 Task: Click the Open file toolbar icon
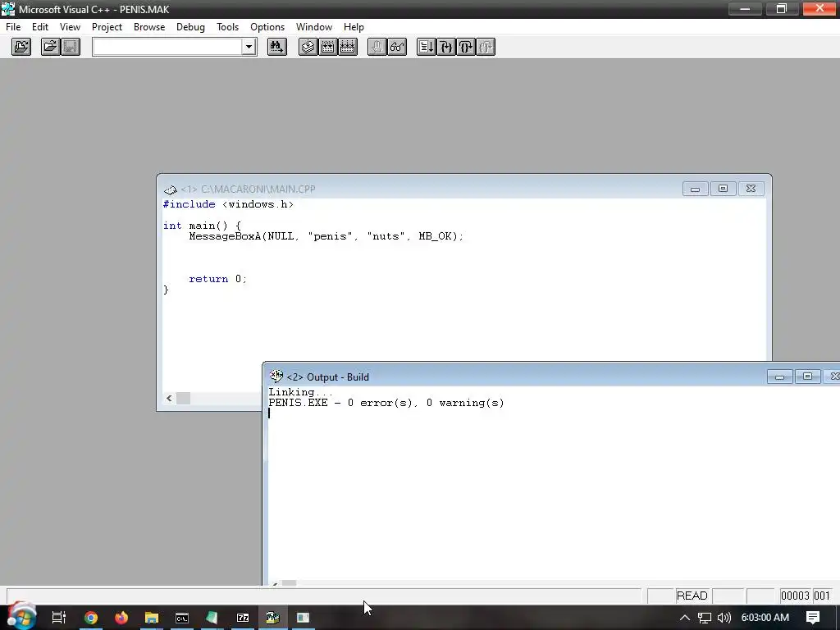tap(50, 47)
